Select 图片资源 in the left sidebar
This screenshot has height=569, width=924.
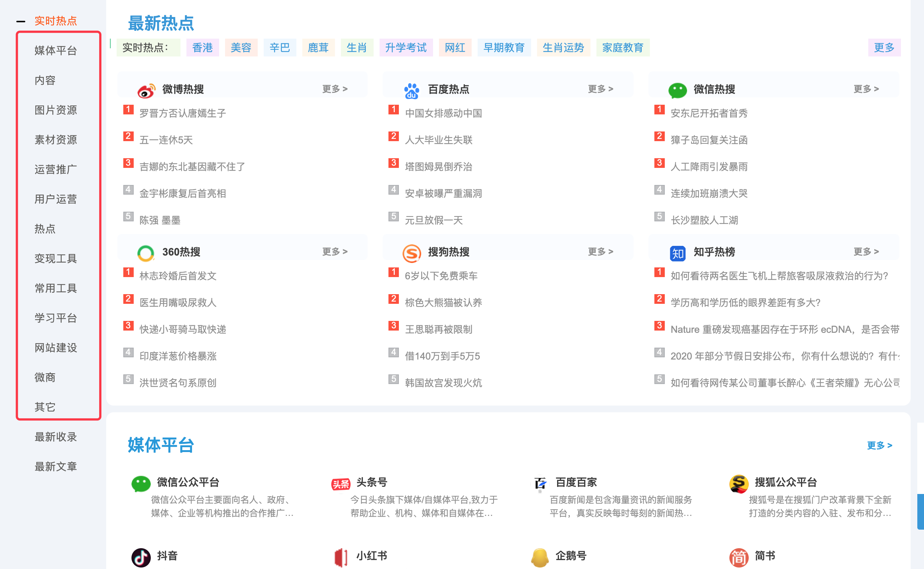coord(56,110)
